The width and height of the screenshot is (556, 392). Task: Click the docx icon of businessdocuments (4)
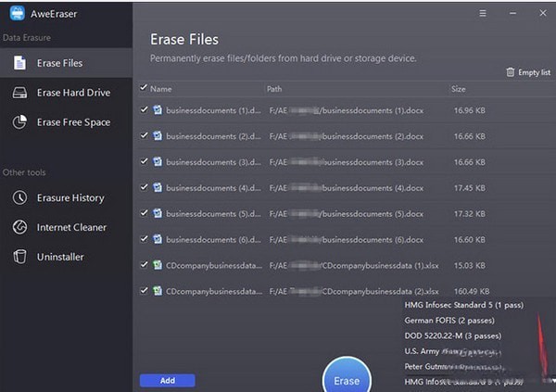tap(158, 188)
